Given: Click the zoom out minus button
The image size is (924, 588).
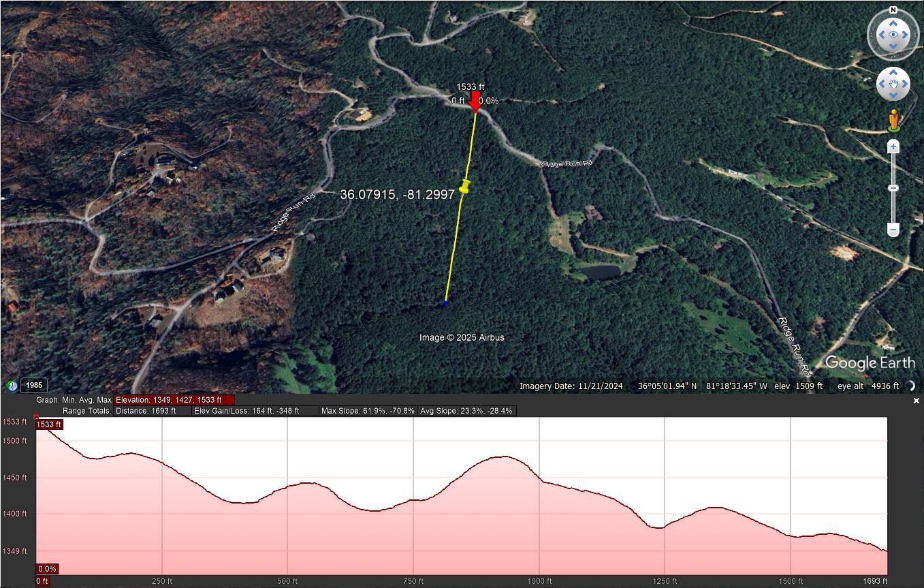Looking at the screenshot, I should 893,230.
